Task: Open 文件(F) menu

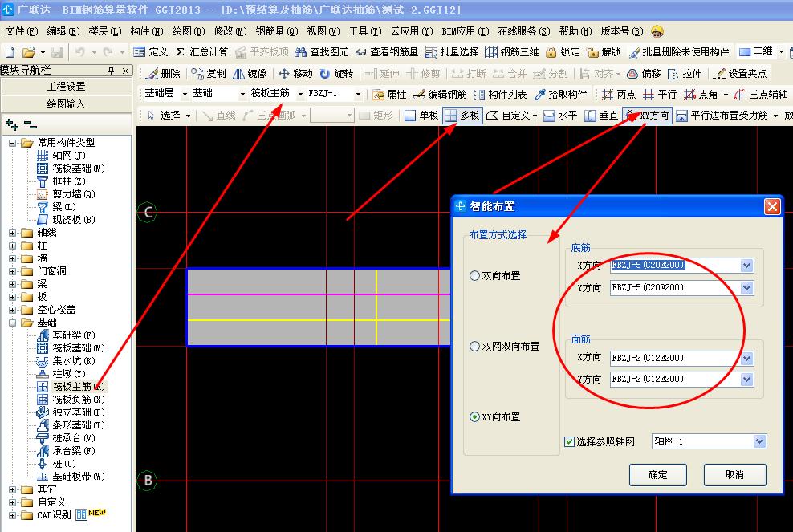Action: (21, 31)
